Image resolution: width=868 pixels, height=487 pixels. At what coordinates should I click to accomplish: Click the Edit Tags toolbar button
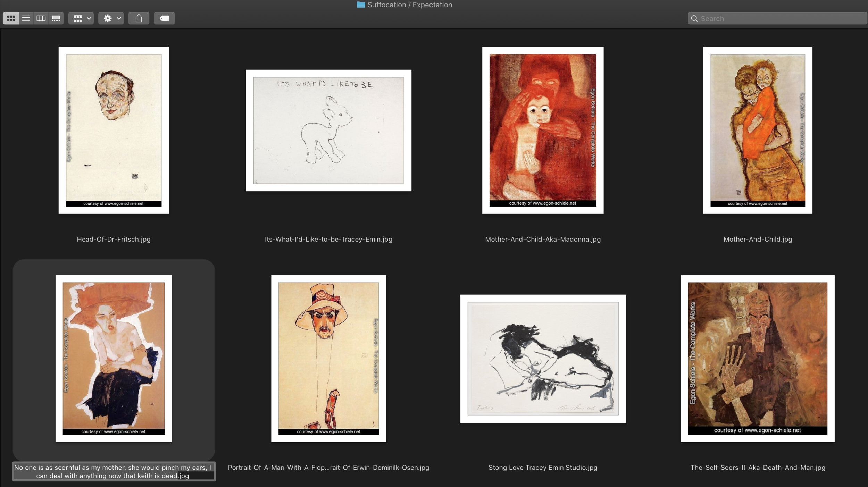click(x=164, y=18)
